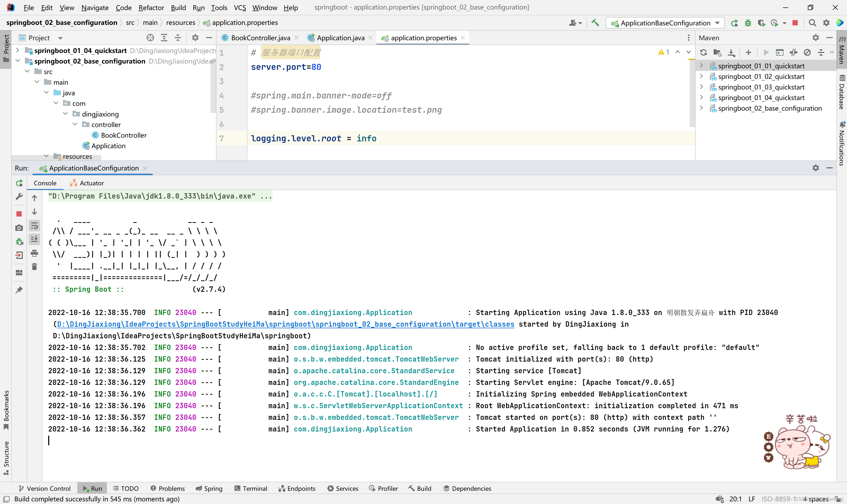Open the run configuration dropdown
The width and height of the screenshot is (847, 504).
(665, 23)
